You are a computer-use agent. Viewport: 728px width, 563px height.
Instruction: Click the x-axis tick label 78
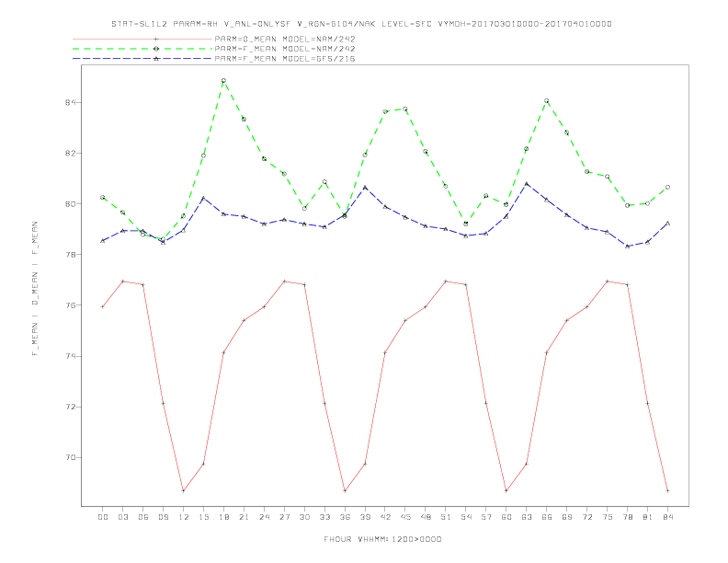click(628, 517)
